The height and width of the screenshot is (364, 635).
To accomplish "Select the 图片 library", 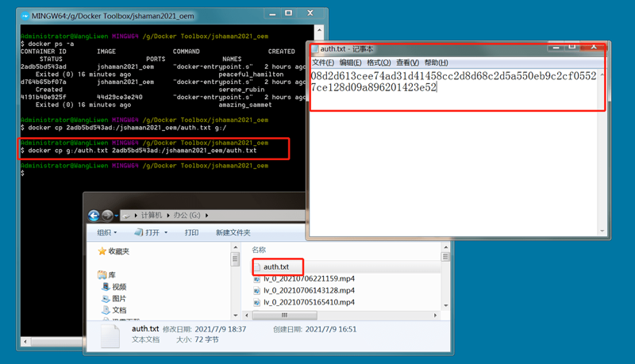I will click(x=119, y=298).
